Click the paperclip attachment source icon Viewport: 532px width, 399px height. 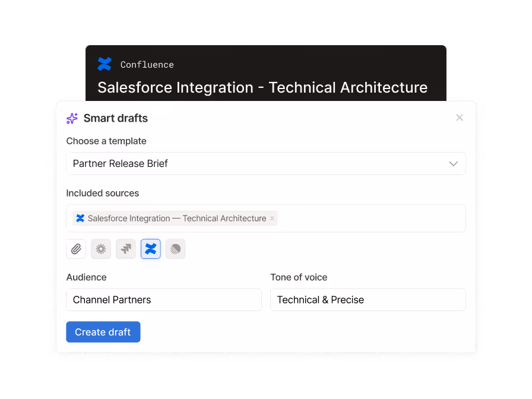(x=76, y=249)
